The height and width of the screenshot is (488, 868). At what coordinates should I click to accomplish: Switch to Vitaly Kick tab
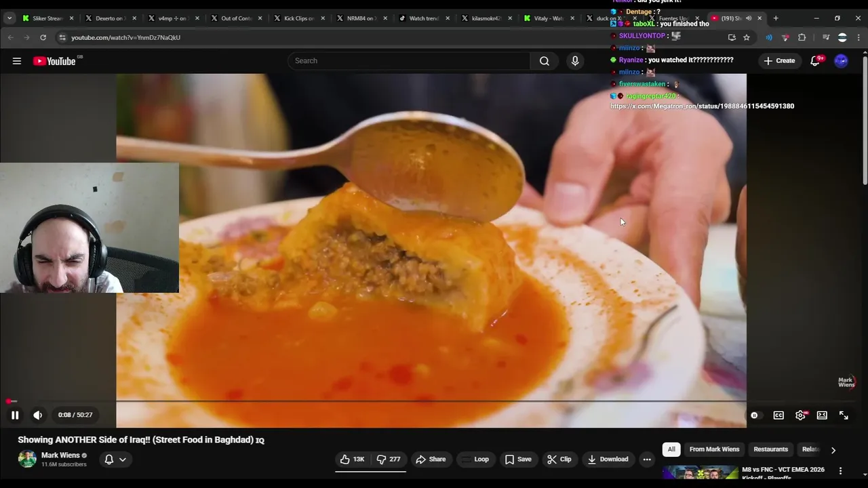point(549,18)
